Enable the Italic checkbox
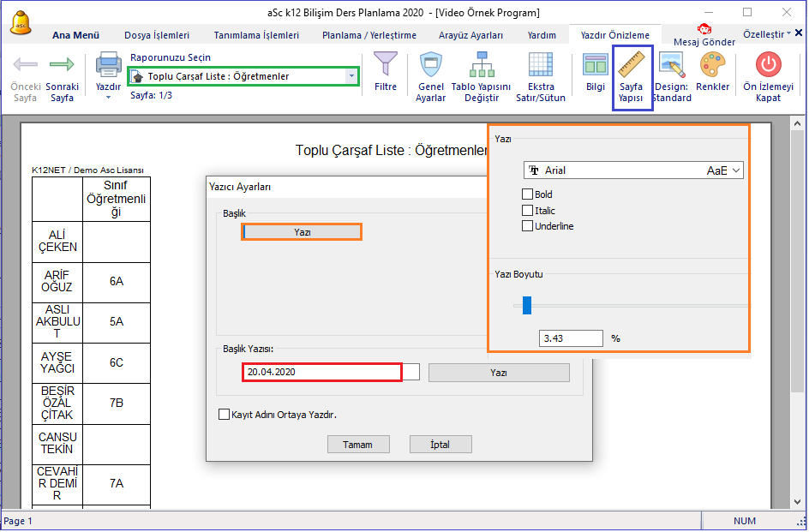 pyautogui.click(x=527, y=210)
